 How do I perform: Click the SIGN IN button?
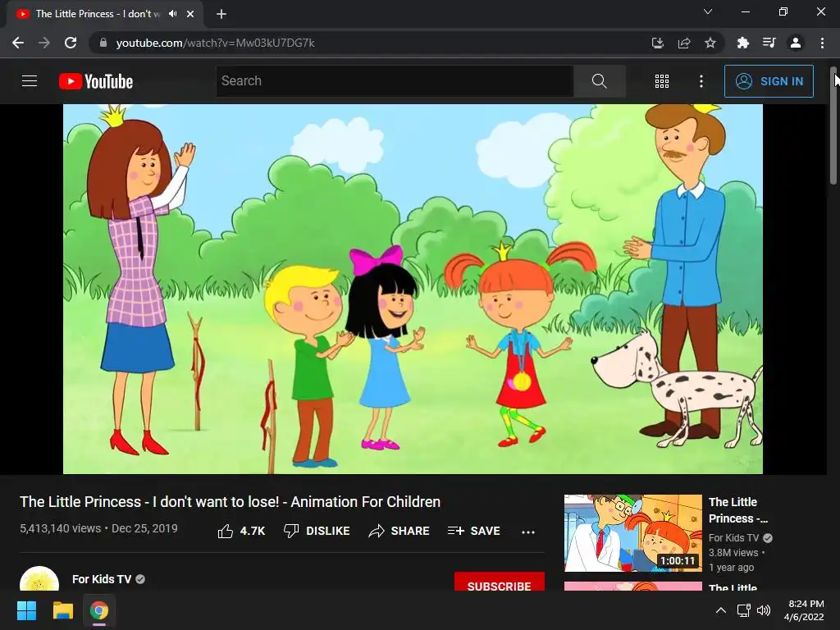769,81
